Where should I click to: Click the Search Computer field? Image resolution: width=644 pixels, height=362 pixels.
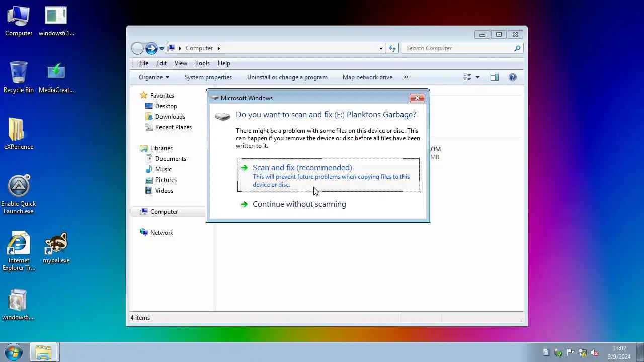click(458, 48)
